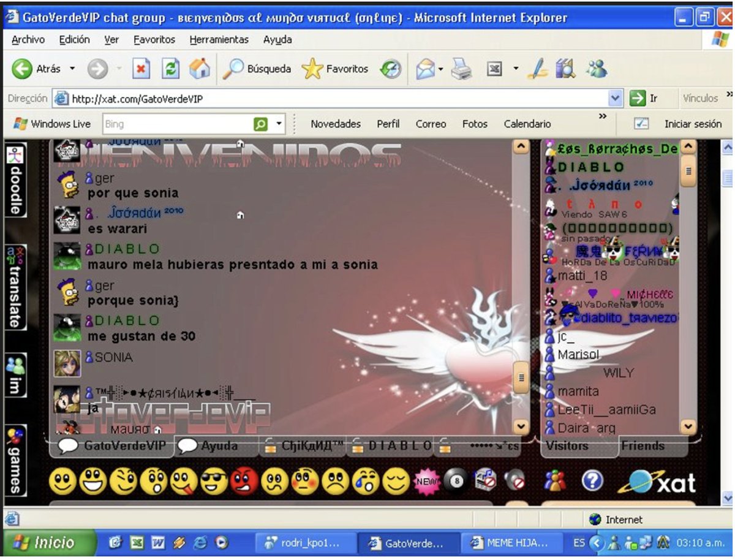
Task: Click SONIA's avatar in the chat
Action: [67, 363]
